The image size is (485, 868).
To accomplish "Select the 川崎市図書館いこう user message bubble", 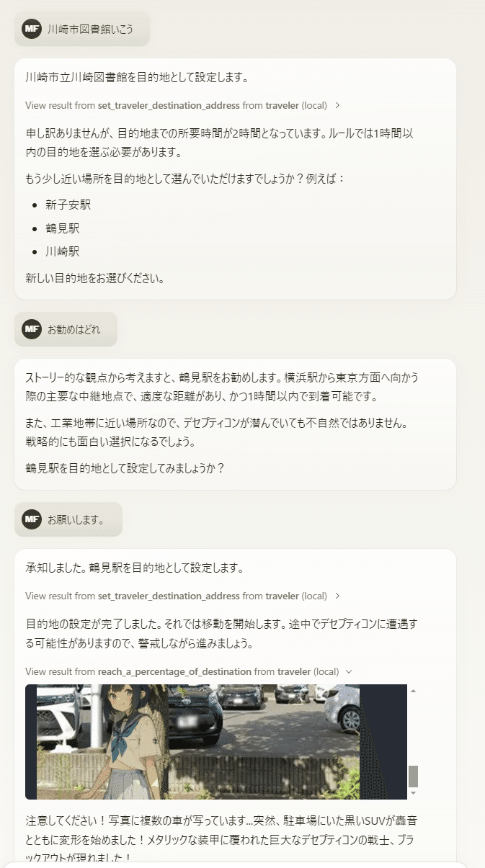I will [90, 30].
